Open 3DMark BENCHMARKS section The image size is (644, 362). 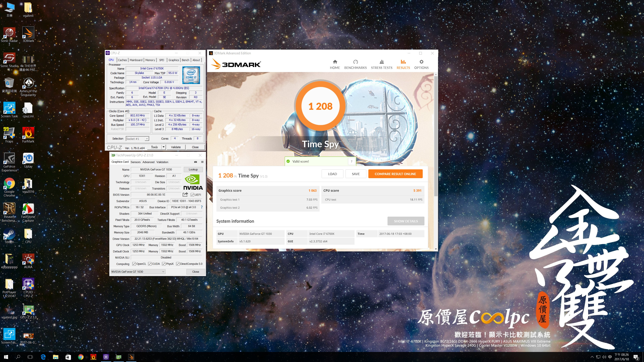coord(355,65)
